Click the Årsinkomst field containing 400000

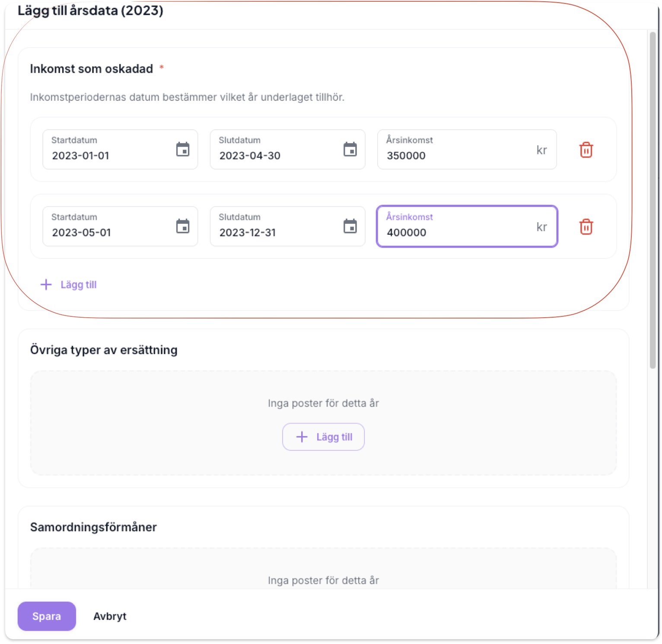point(454,232)
